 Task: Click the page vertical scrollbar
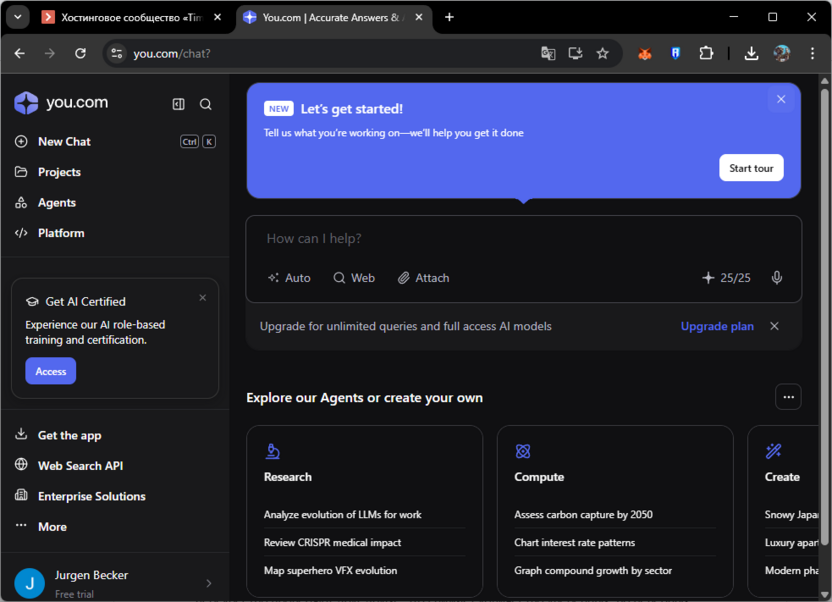(x=825, y=318)
